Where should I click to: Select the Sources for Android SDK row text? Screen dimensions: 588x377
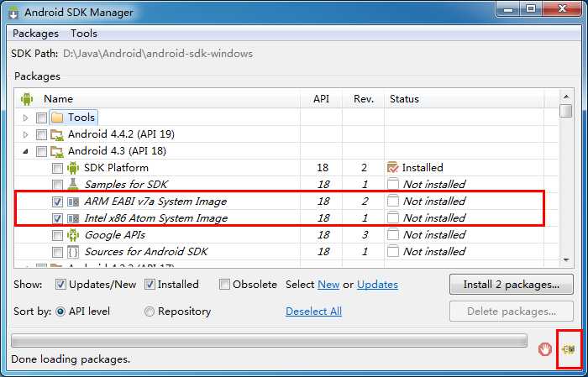146,252
